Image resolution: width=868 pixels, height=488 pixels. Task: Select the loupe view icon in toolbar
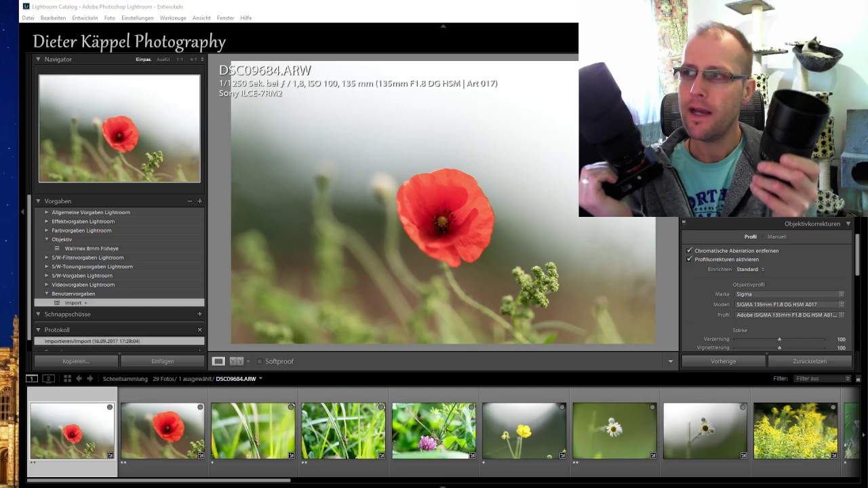218,361
